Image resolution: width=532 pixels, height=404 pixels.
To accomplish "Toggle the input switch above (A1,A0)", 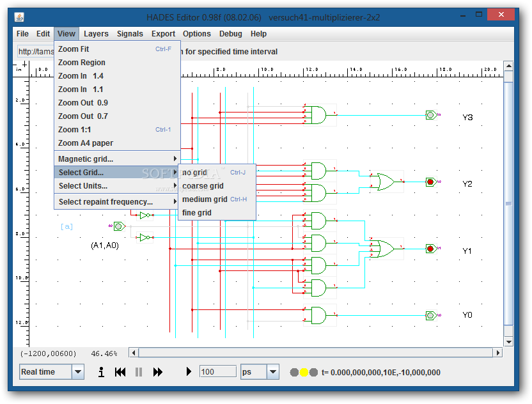I will coord(119,226).
